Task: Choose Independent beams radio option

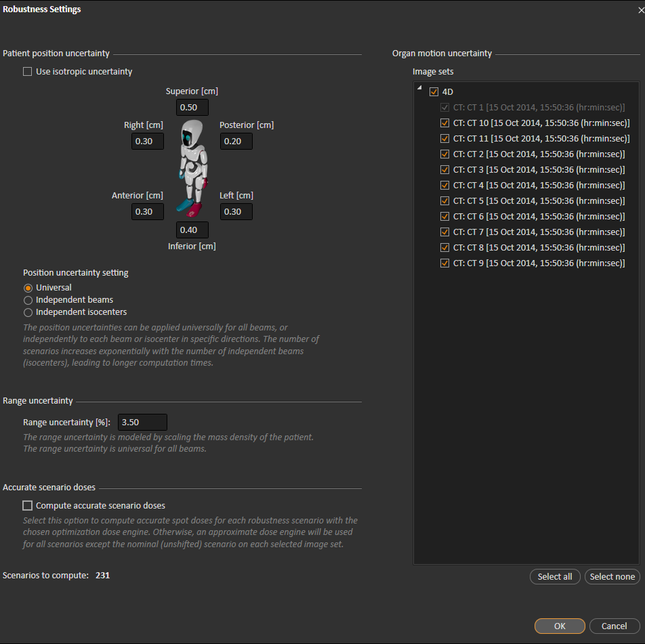Action: pyautogui.click(x=28, y=300)
